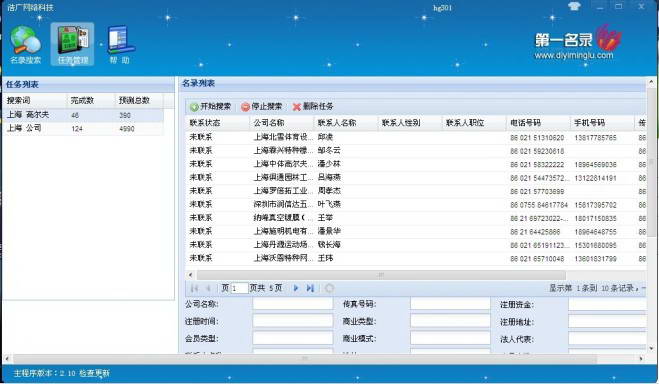Viewport: 659px width, 384px height.
Task: Click the 注册资金 input field
Action: pos(607,304)
